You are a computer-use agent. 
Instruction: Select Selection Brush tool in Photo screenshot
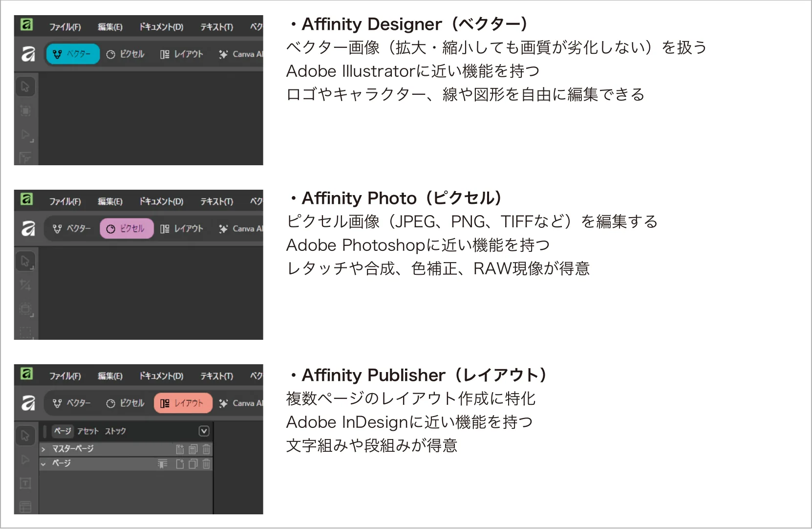tap(25, 309)
